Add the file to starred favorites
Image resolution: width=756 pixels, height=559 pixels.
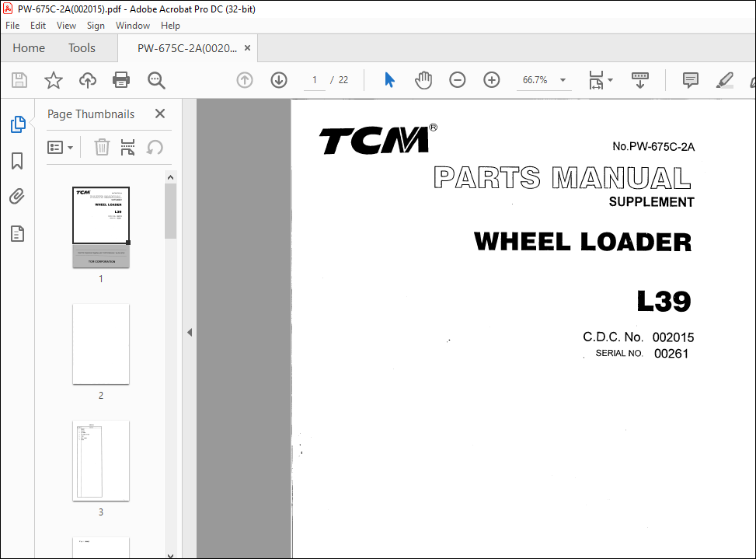[x=54, y=80]
